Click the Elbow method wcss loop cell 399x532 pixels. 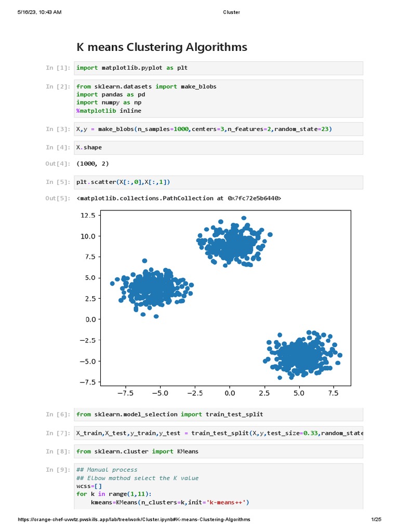(x=219, y=486)
